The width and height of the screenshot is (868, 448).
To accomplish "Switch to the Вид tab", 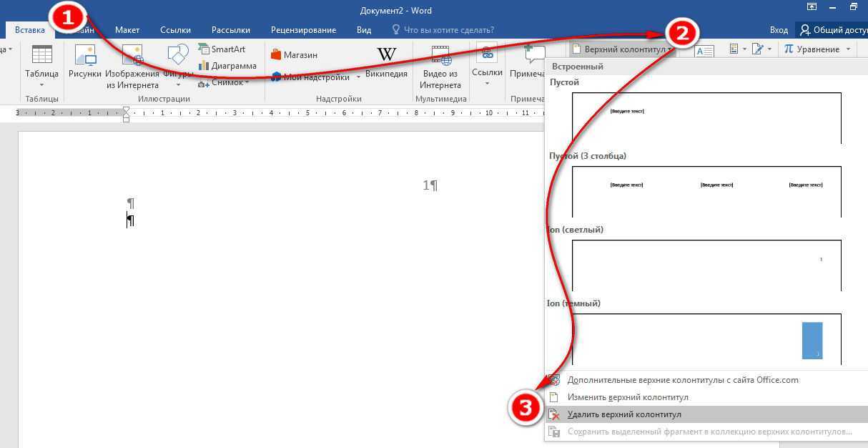I will pos(364,30).
